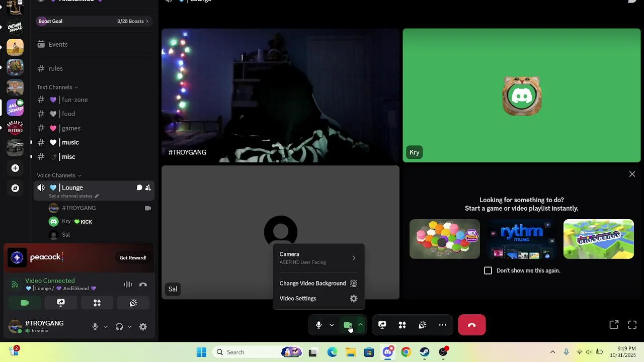Start an activity from call control bar
644x362 pixels.
click(x=403, y=325)
